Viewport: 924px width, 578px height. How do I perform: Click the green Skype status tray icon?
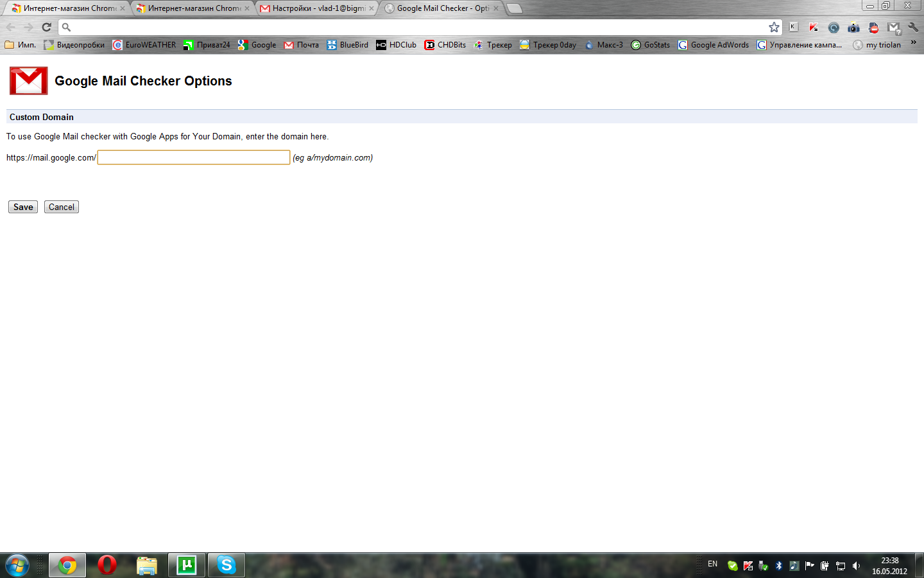pos(732,566)
